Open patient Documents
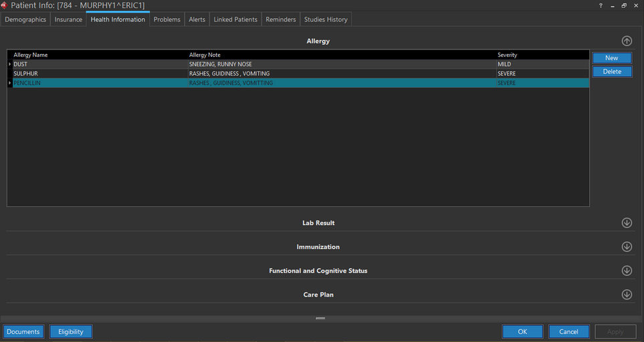The width and height of the screenshot is (644, 342). pyautogui.click(x=23, y=331)
